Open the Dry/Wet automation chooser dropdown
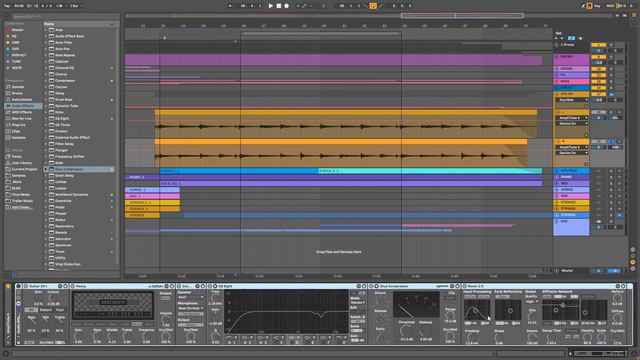640x360 pixels. click(571, 100)
